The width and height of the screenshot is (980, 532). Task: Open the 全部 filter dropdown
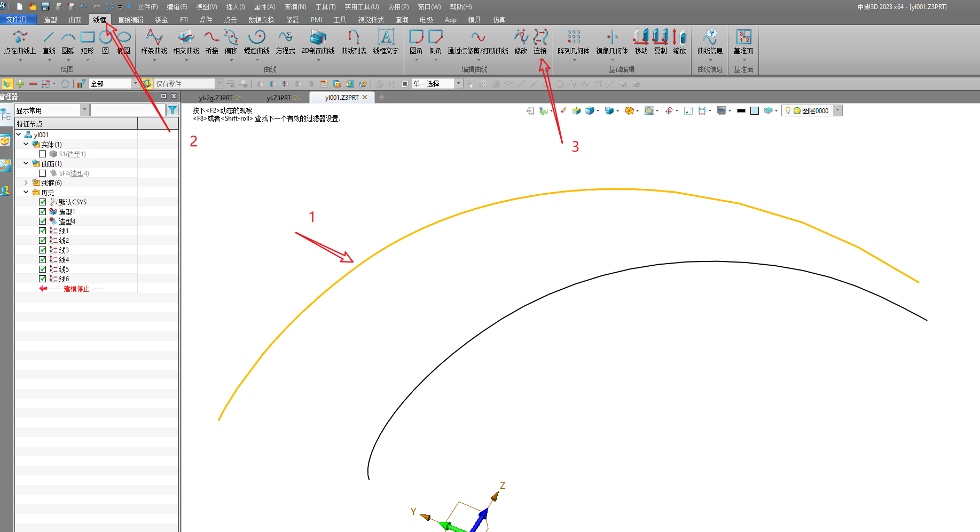pyautogui.click(x=135, y=83)
